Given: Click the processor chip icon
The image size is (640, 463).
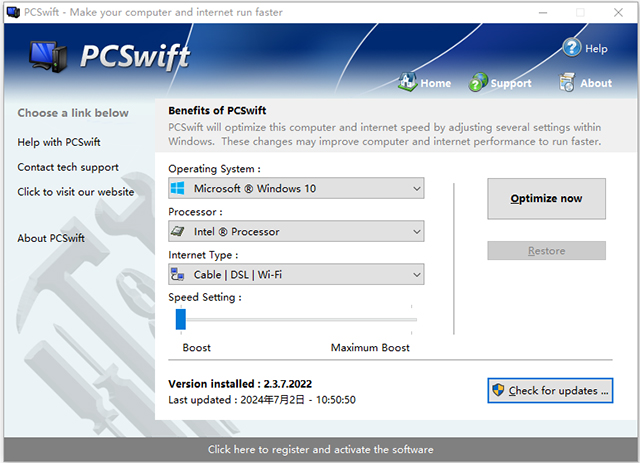Looking at the screenshot, I should (178, 232).
